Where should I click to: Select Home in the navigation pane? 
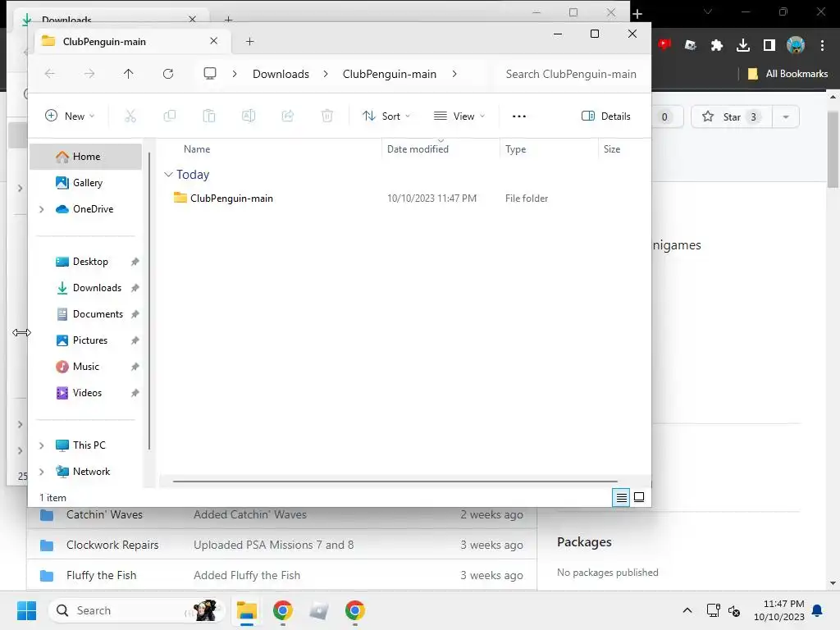click(85, 157)
